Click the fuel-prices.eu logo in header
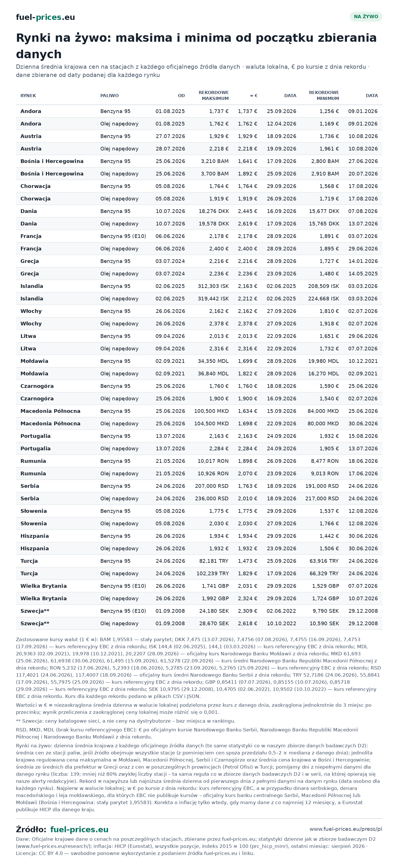The height and width of the screenshot is (868, 398). coord(45,17)
